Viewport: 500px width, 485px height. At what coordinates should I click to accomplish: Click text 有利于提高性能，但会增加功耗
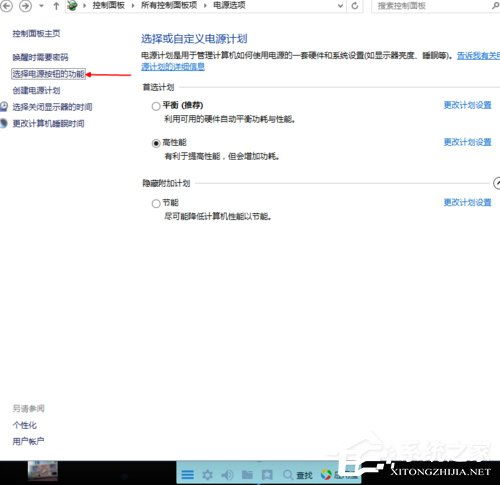click(x=222, y=156)
